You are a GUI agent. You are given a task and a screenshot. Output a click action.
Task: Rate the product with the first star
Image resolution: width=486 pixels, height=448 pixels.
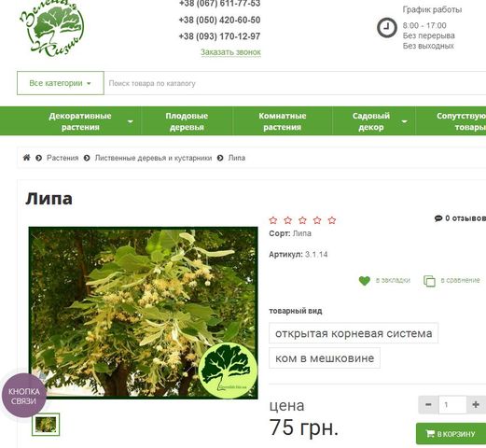[273, 220]
